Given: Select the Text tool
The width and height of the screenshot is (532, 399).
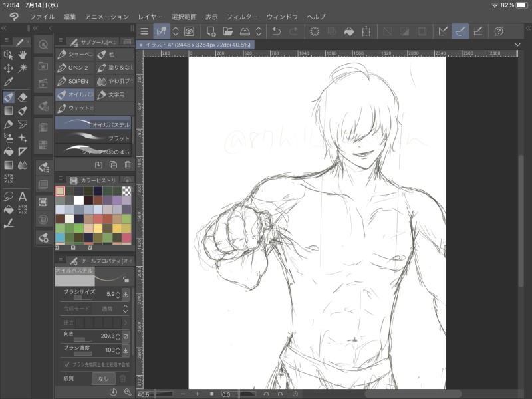Looking at the screenshot, I should [23, 196].
